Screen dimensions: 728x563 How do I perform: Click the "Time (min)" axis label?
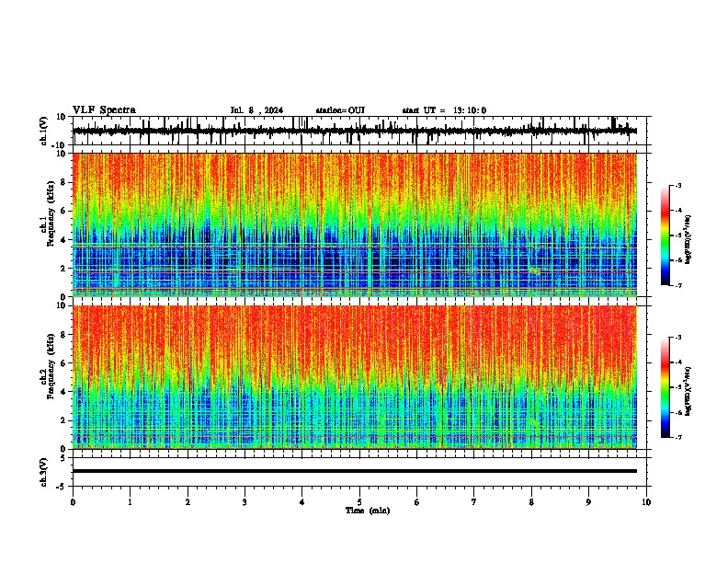click(368, 511)
